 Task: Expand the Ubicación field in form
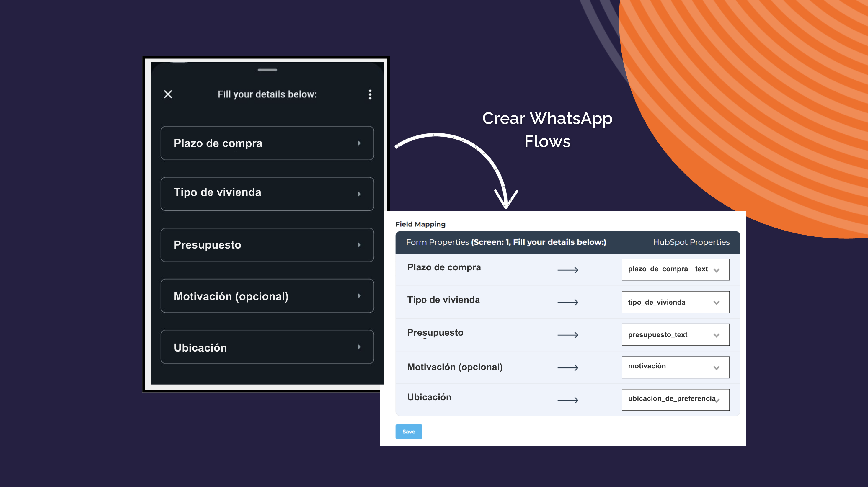point(267,347)
